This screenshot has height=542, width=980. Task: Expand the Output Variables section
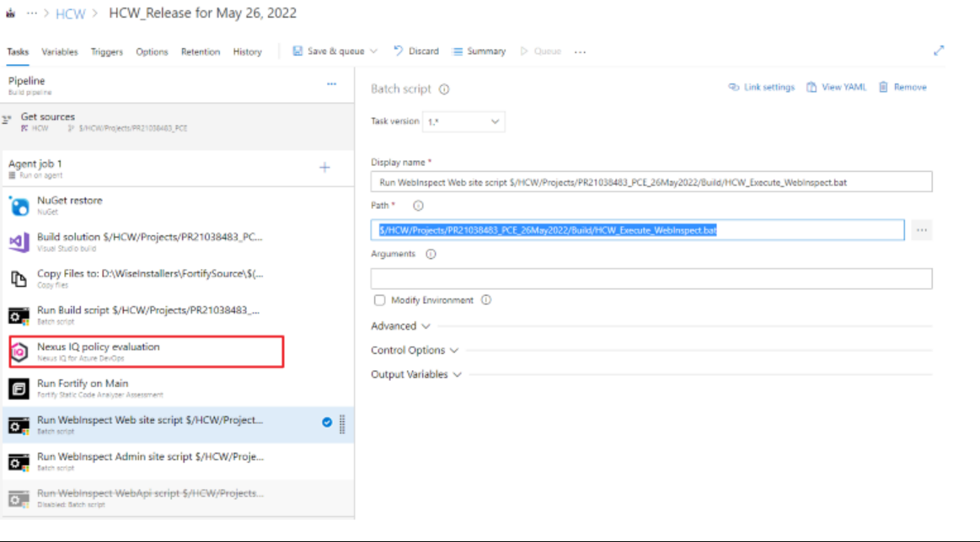[416, 374]
